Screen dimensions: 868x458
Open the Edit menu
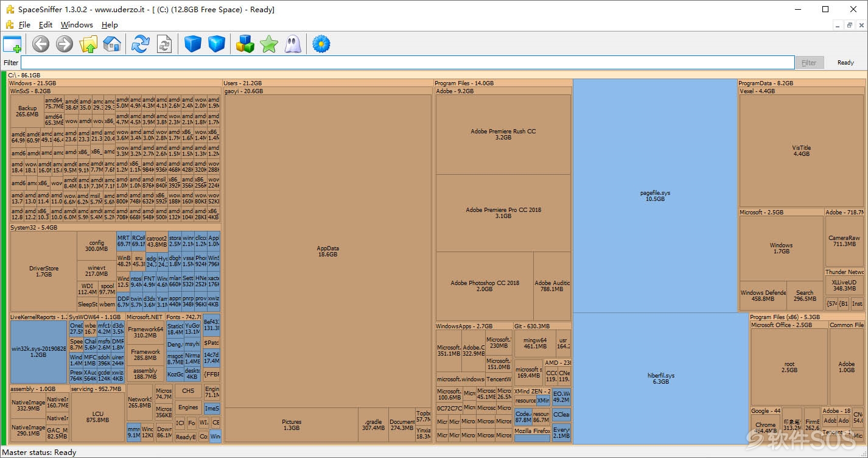tap(46, 25)
